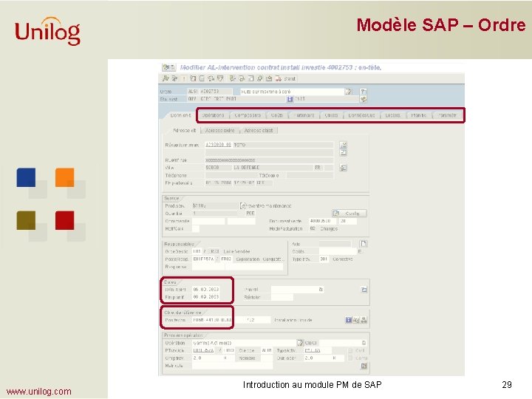Click the blue status info icon in Statut row
Screen dimensions: 532x399
290,99
